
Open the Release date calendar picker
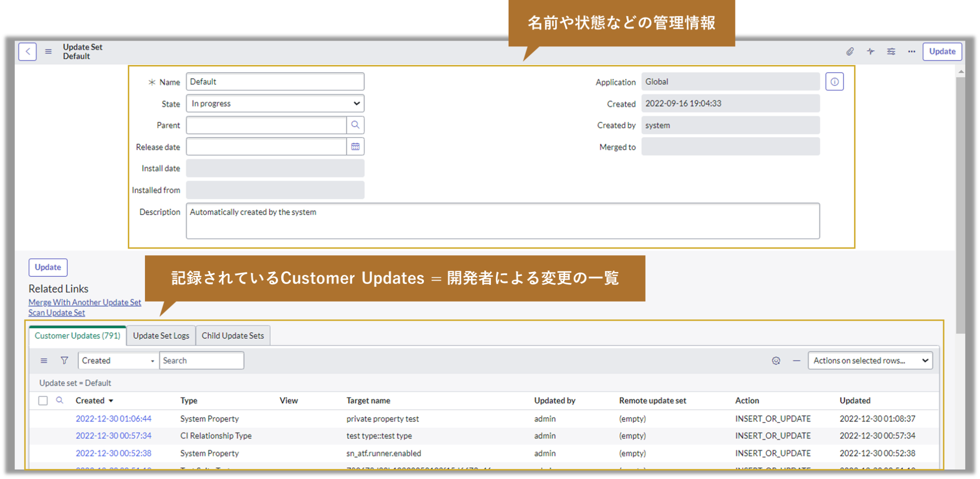pos(355,146)
